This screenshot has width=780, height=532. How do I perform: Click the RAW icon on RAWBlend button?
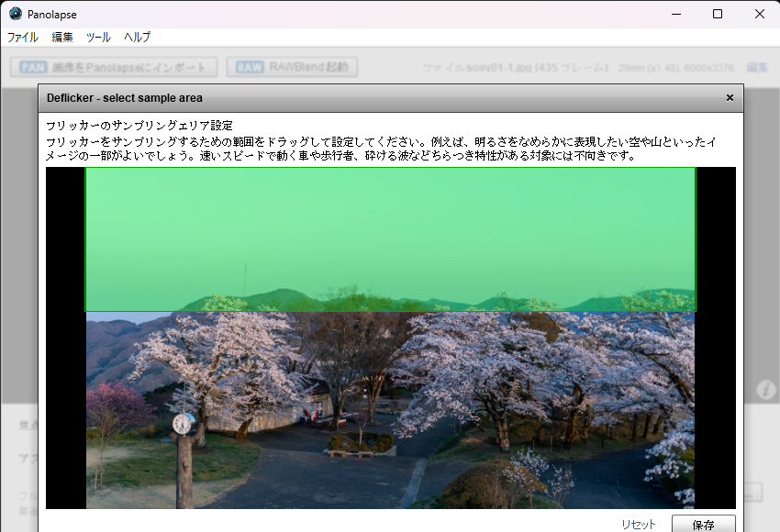click(251, 67)
